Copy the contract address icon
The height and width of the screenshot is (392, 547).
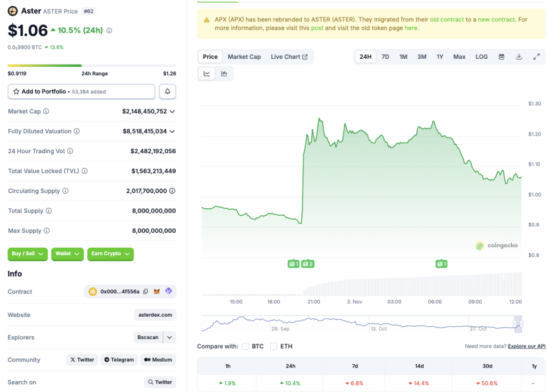(145, 292)
